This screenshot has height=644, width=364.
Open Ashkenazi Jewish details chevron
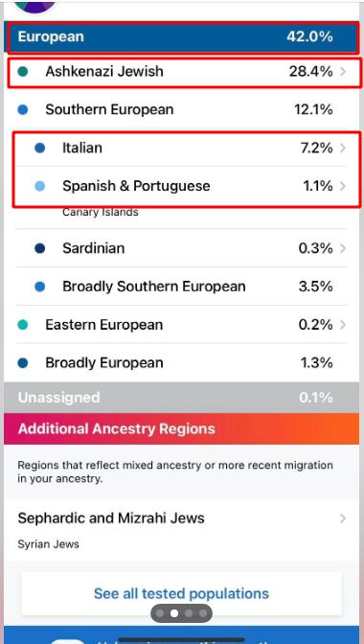pos(343,72)
